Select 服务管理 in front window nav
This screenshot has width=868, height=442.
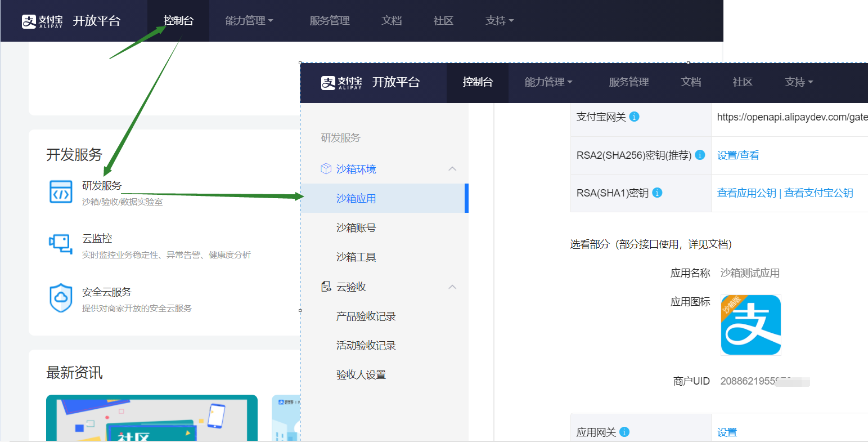coord(629,82)
